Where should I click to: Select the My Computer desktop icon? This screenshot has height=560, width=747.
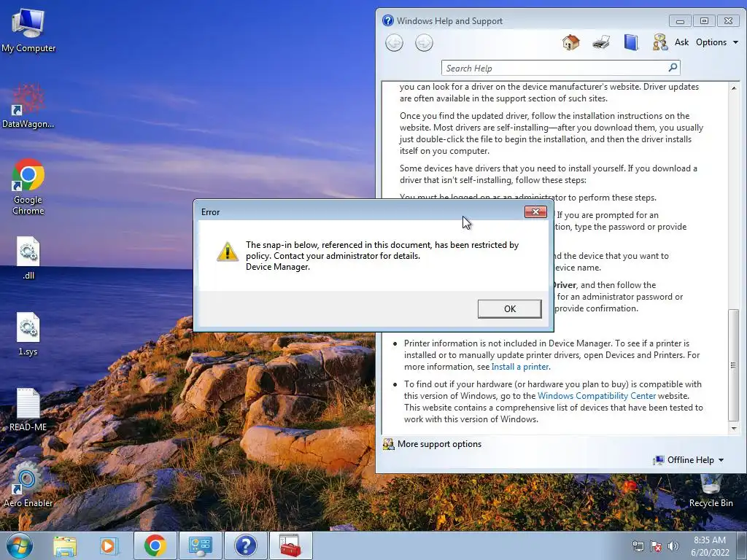click(28, 31)
